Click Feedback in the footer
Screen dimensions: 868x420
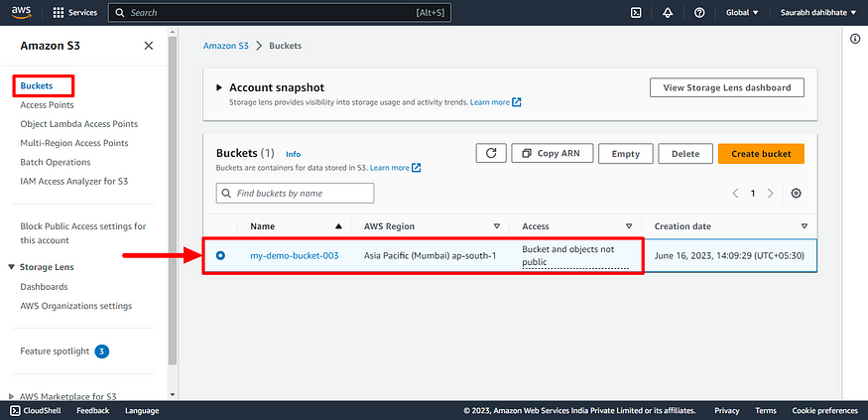(92, 411)
